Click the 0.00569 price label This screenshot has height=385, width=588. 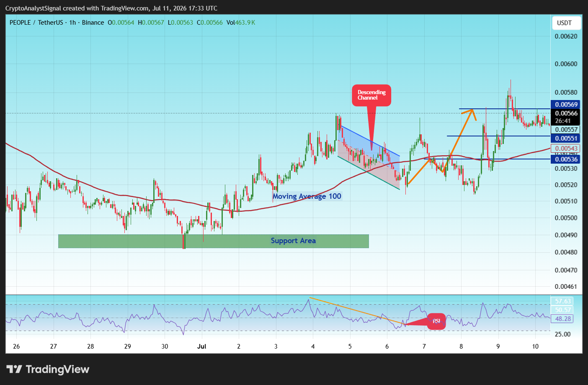566,105
